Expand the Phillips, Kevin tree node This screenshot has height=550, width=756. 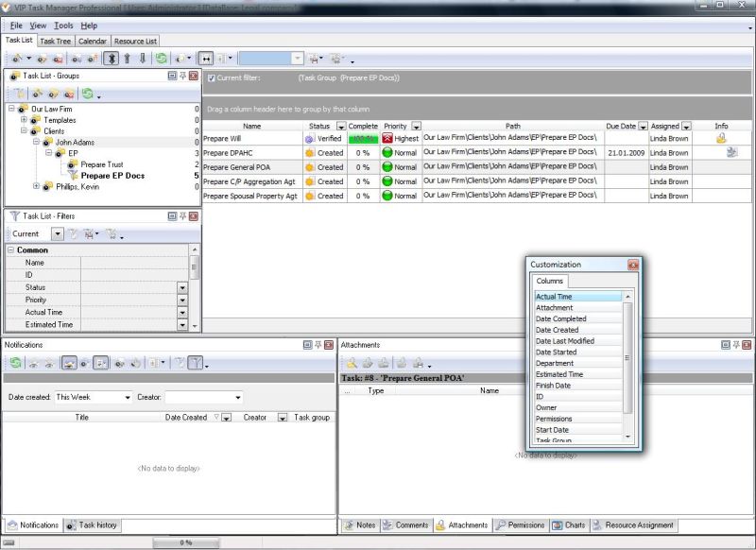tap(36, 186)
